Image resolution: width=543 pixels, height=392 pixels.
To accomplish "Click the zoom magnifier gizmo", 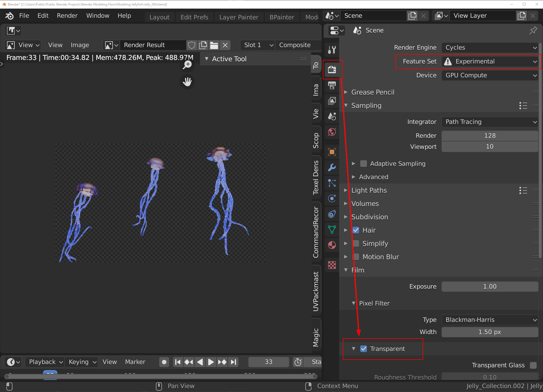I will pos(187,65).
